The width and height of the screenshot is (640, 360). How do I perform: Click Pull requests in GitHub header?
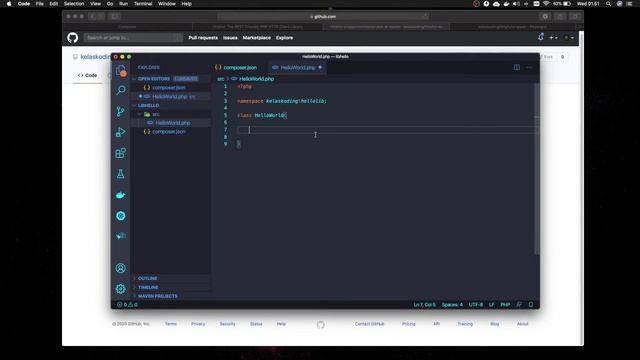(x=203, y=38)
